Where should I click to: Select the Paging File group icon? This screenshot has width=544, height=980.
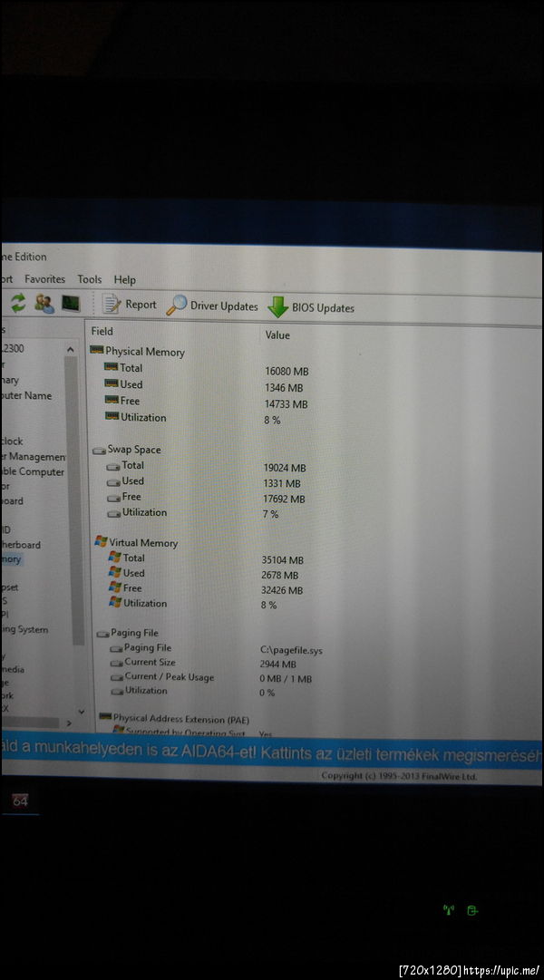[102, 634]
